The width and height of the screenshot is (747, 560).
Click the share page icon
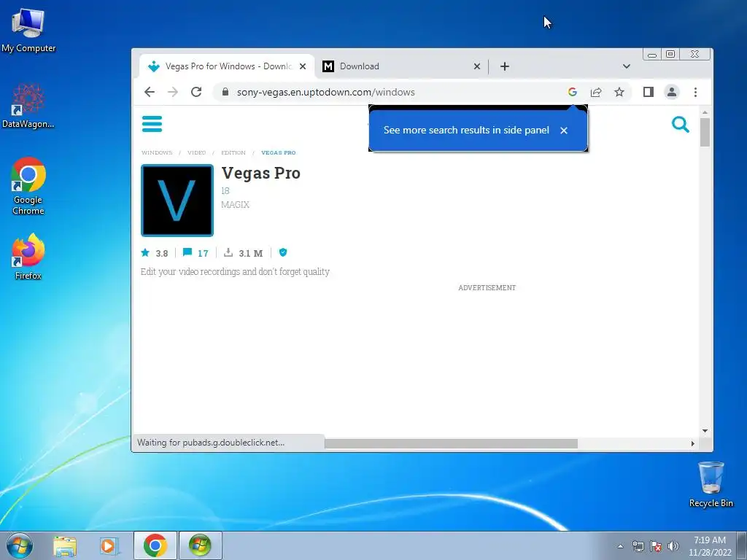tap(596, 92)
